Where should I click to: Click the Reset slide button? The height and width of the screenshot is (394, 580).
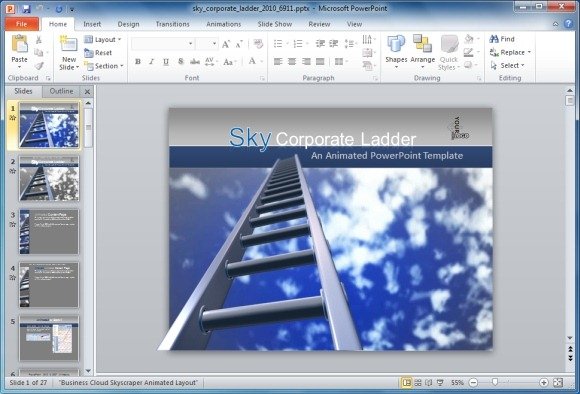click(x=98, y=53)
